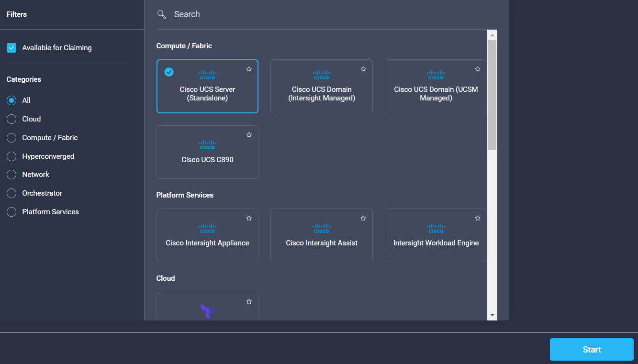Screen dimensions: 638x364
Task: Click Cisco logo on Intersight Assist card
Action: click(322, 228)
